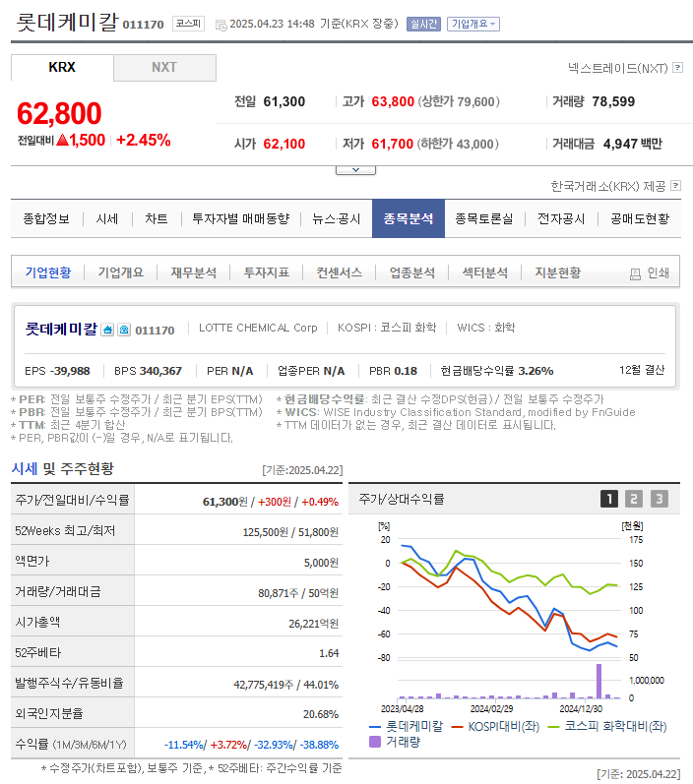Select the 지분현황 sub-tab
The width and height of the screenshot is (693, 784).
(558, 272)
